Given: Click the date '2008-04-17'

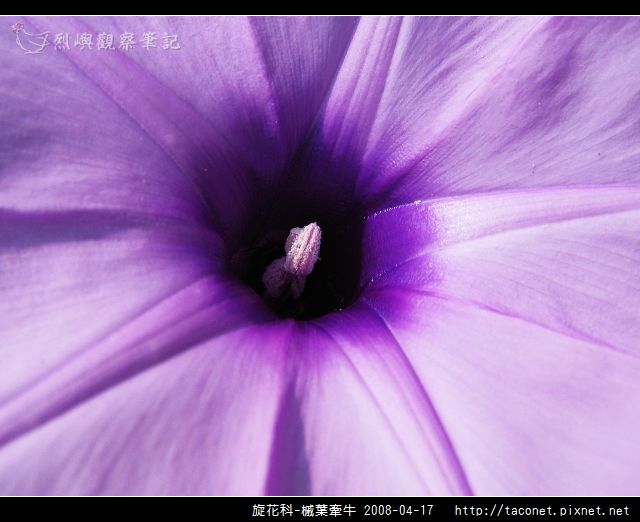Looking at the screenshot, I should 398,510.
